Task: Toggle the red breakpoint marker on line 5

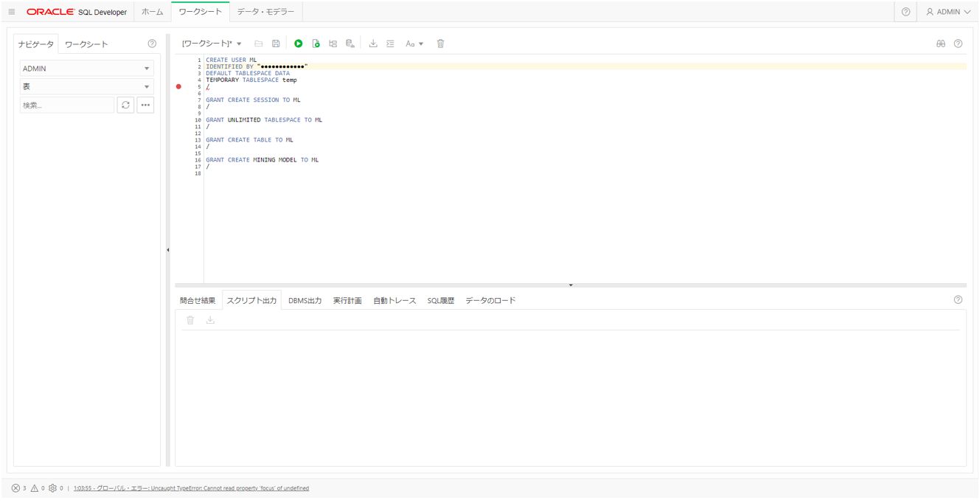Action: [178, 86]
